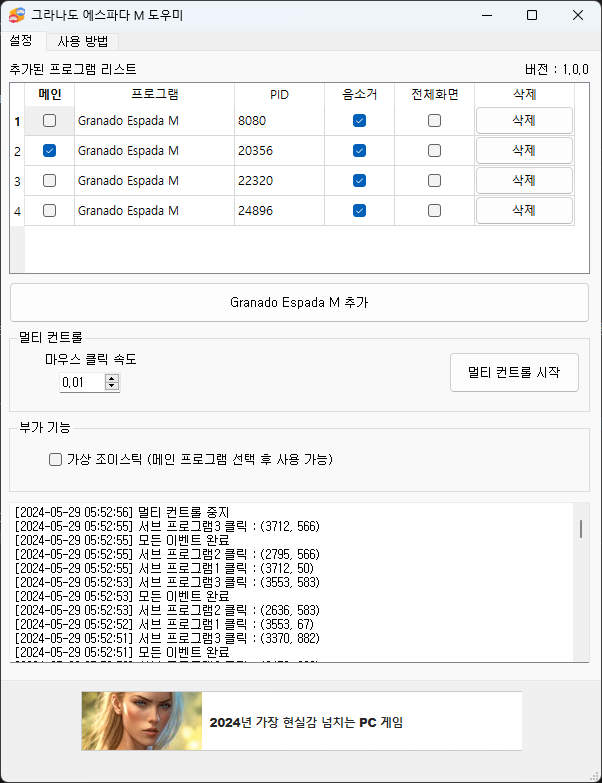Start multi control with 멀티 컨트롤 시작
The height and width of the screenshot is (783, 602).
pos(514,373)
